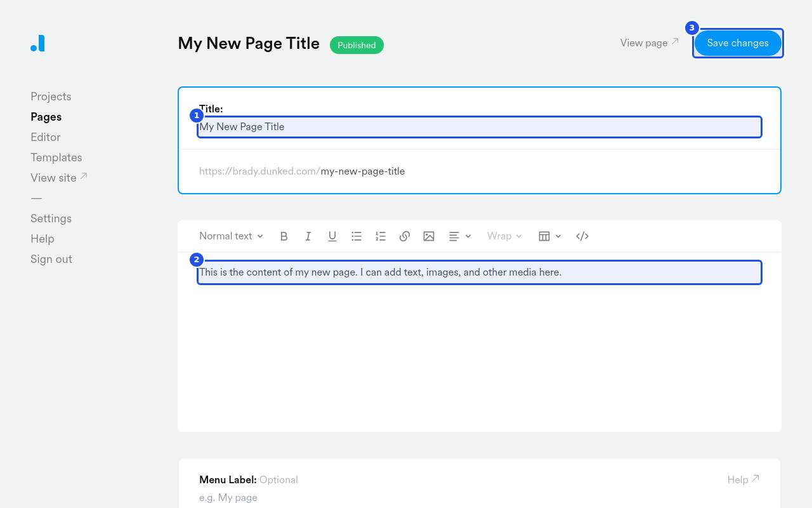Insert a hyperlink via link icon
Image resolution: width=812 pixels, height=508 pixels.
click(x=405, y=236)
